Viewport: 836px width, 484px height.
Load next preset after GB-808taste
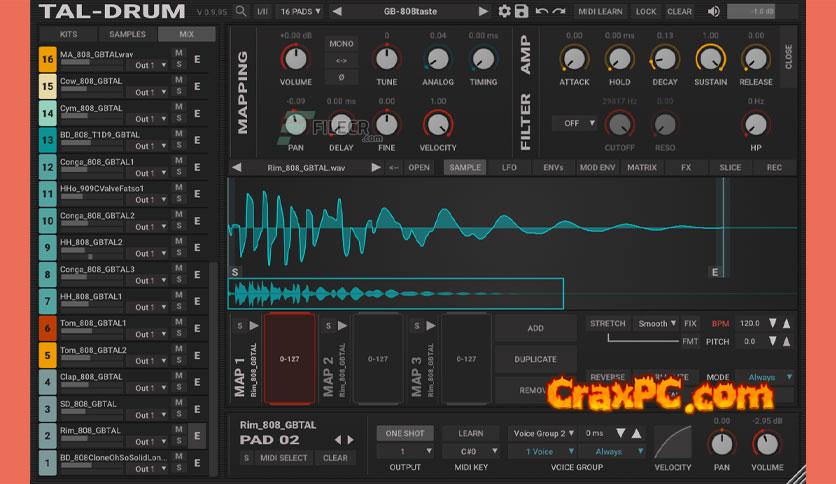[483, 12]
